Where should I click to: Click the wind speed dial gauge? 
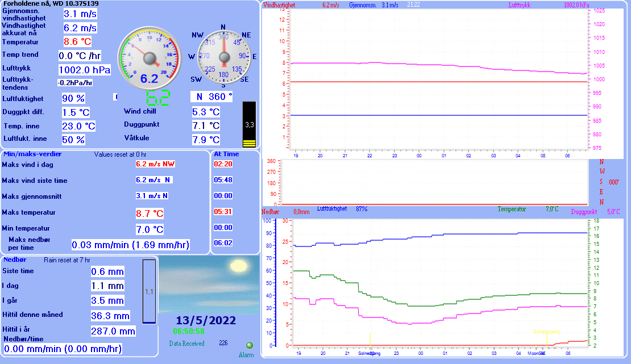[149, 57]
